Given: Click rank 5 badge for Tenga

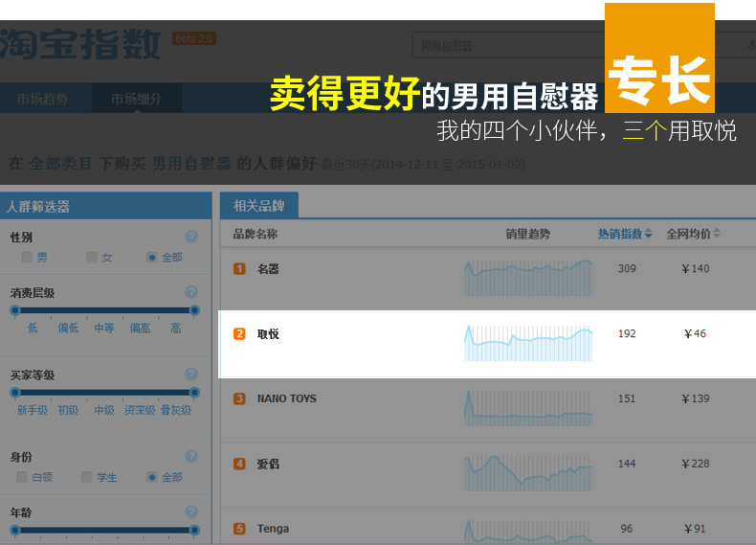Looking at the screenshot, I should 239,529.
